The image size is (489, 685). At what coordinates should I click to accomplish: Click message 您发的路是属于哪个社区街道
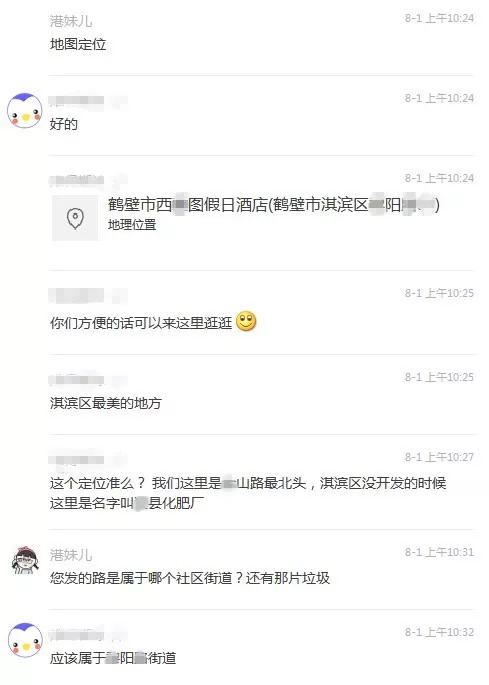190,578
